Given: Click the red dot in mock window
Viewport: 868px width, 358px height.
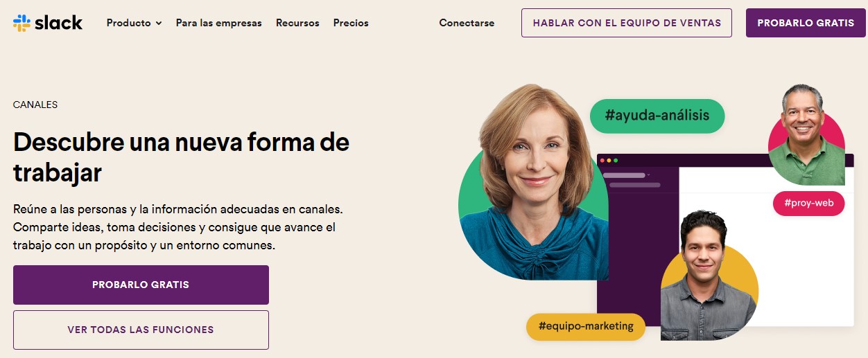Looking at the screenshot, I should [602, 161].
